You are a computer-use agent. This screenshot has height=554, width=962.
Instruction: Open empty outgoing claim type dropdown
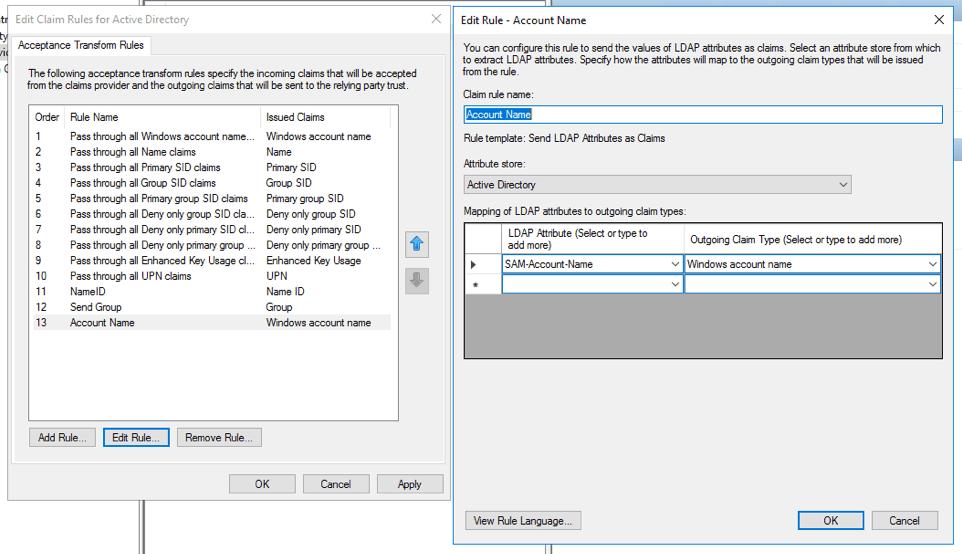click(x=933, y=285)
